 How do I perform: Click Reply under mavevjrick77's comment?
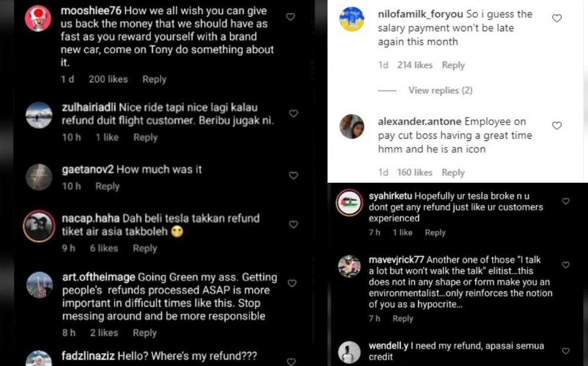coord(403,318)
